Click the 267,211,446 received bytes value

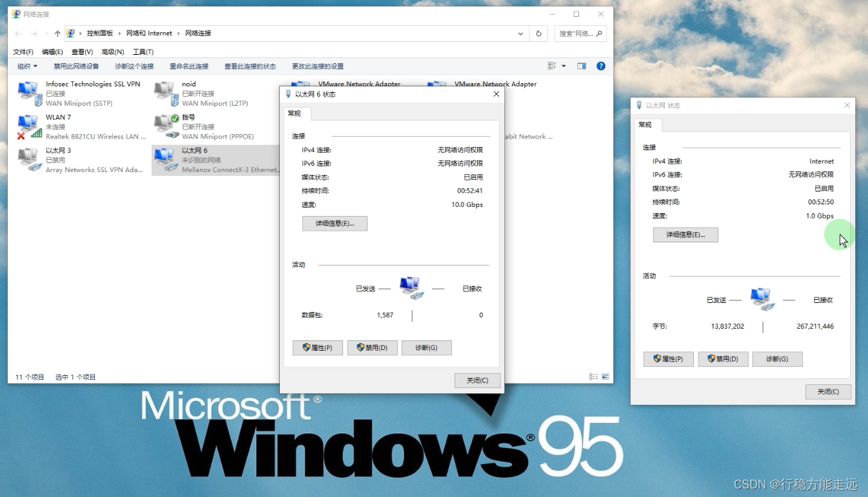pos(815,326)
